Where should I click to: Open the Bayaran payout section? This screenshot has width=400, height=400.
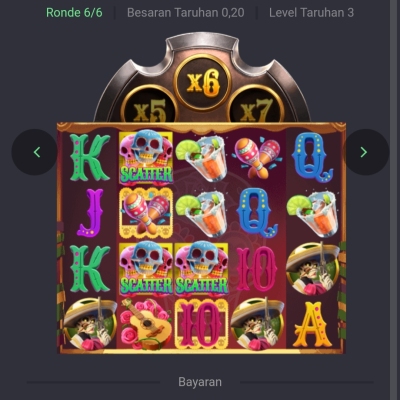click(x=200, y=382)
